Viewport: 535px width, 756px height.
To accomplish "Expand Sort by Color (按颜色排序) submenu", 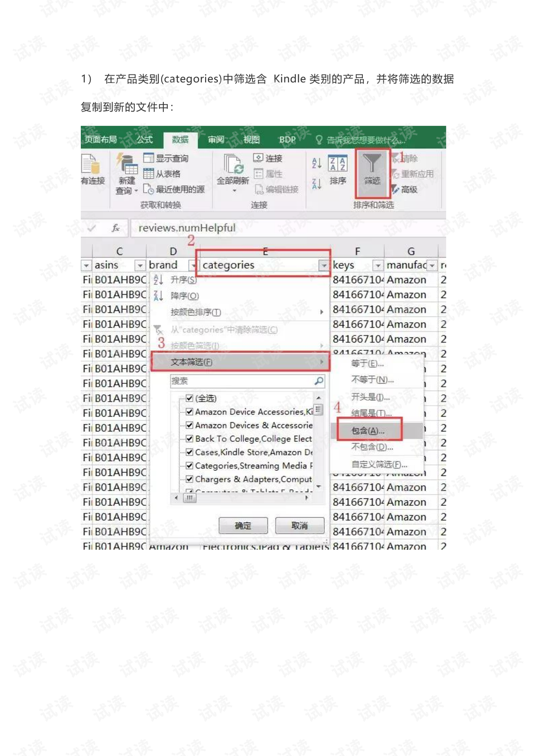I will (x=240, y=312).
